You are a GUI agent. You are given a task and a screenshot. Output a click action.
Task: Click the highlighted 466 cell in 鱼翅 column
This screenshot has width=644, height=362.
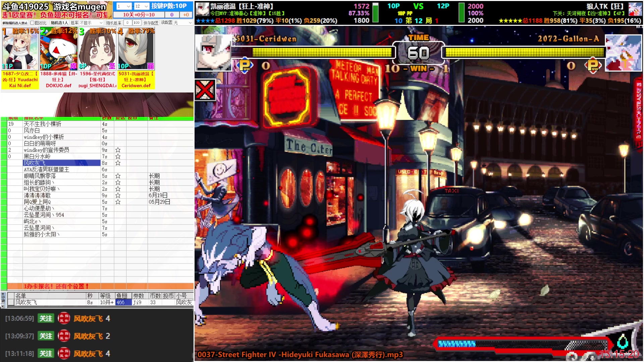123,302
